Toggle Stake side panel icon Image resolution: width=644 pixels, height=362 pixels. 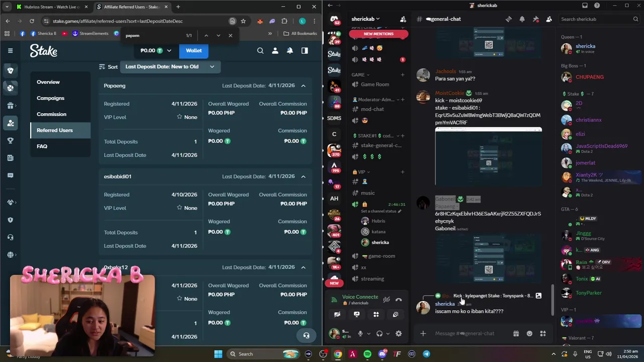tap(304, 50)
